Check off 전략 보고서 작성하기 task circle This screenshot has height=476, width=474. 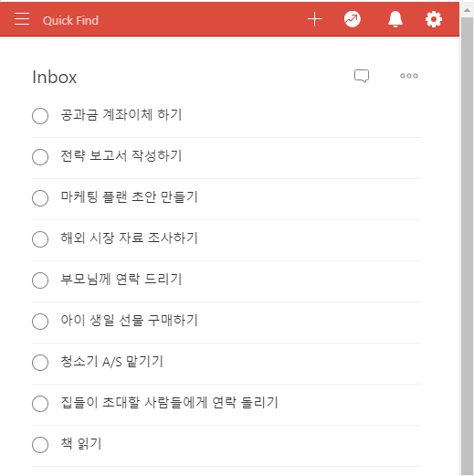point(40,157)
